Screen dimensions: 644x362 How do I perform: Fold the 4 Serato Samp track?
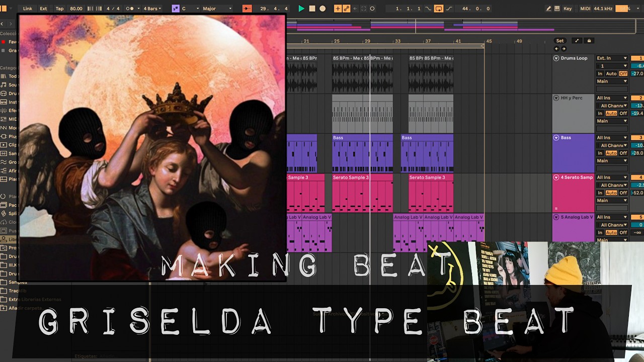[x=556, y=177]
